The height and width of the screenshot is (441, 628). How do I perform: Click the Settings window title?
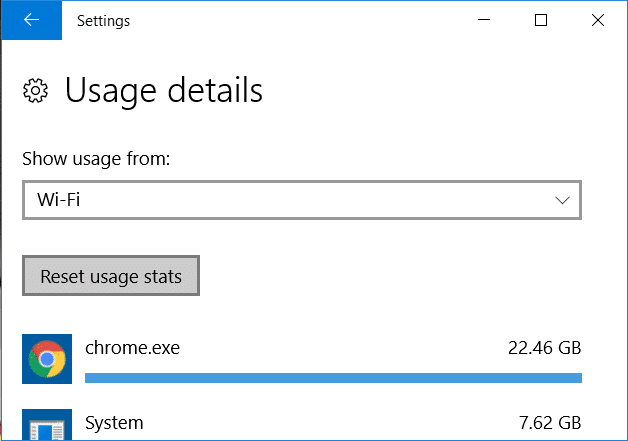click(x=103, y=21)
